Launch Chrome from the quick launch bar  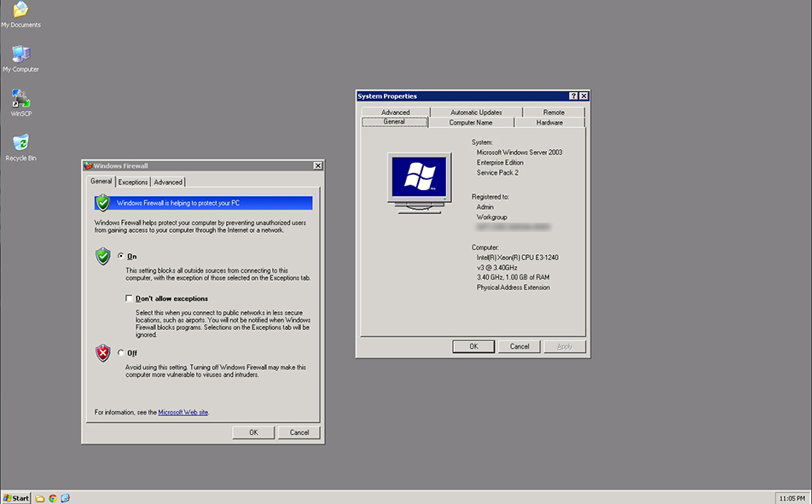(53, 498)
